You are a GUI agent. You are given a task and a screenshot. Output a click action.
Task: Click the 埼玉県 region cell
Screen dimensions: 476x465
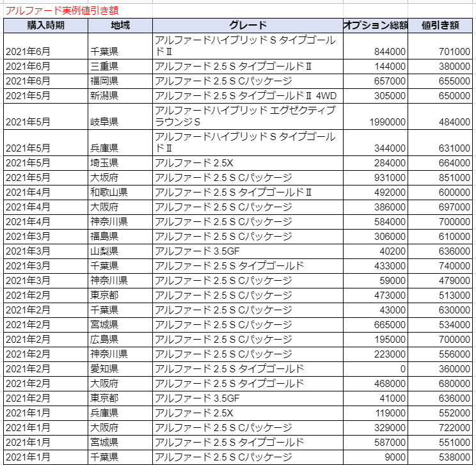[x=120, y=163]
